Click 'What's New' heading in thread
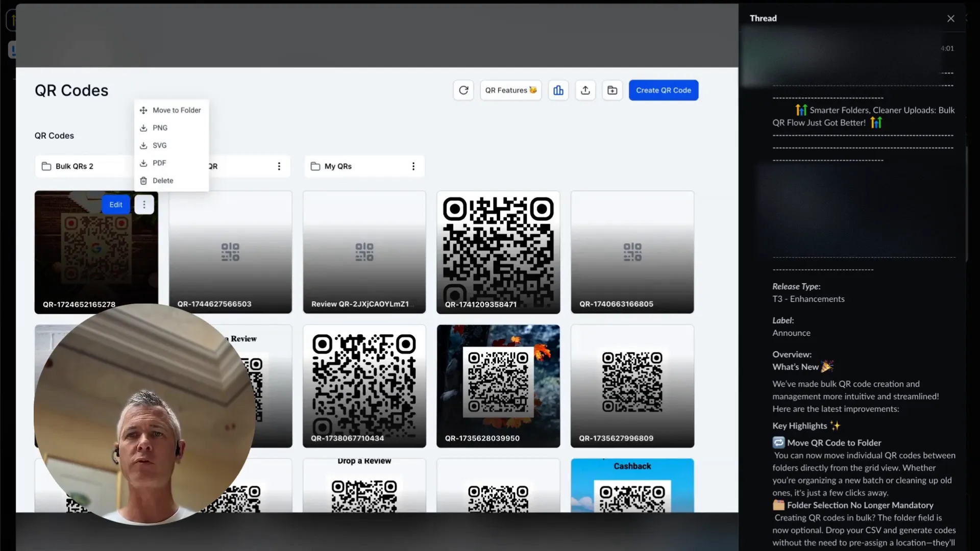 coord(795,367)
